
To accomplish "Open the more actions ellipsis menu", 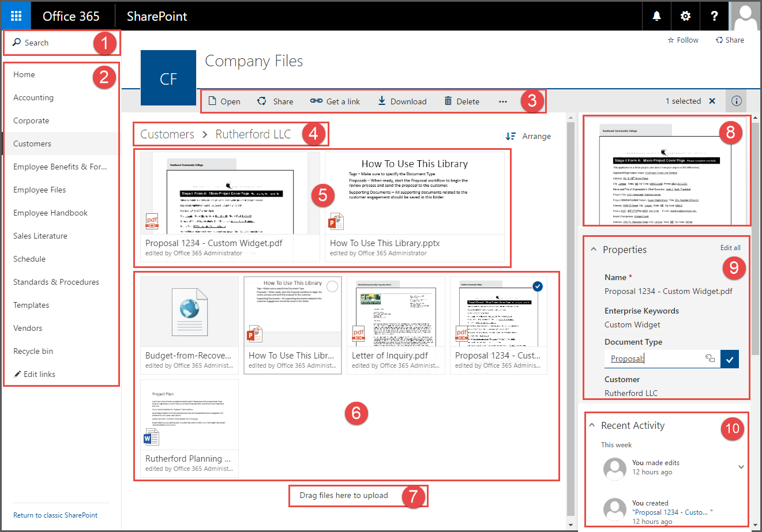I will coord(503,101).
